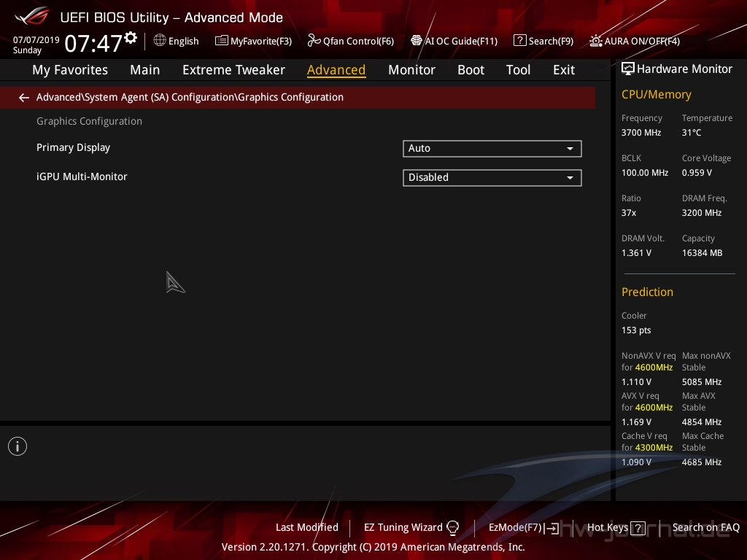Click the globe language icon
Image resolution: width=747 pixels, height=560 pixels.
[x=160, y=41]
